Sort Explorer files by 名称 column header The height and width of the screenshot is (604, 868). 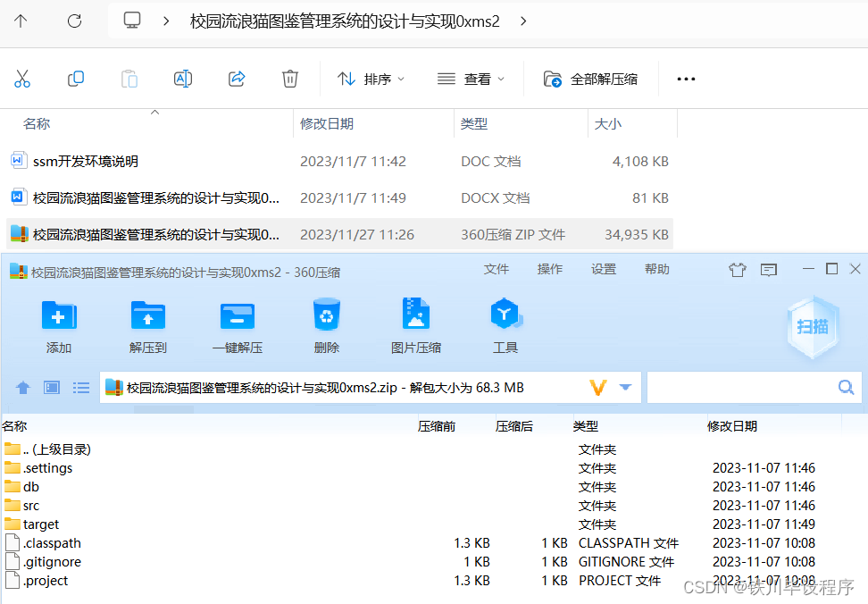click(x=37, y=123)
